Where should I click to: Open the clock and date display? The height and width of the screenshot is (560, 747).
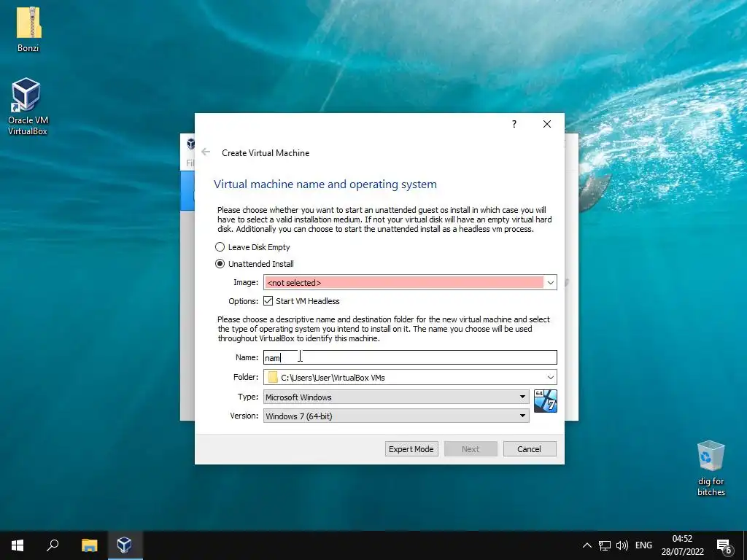click(x=682, y=545)
